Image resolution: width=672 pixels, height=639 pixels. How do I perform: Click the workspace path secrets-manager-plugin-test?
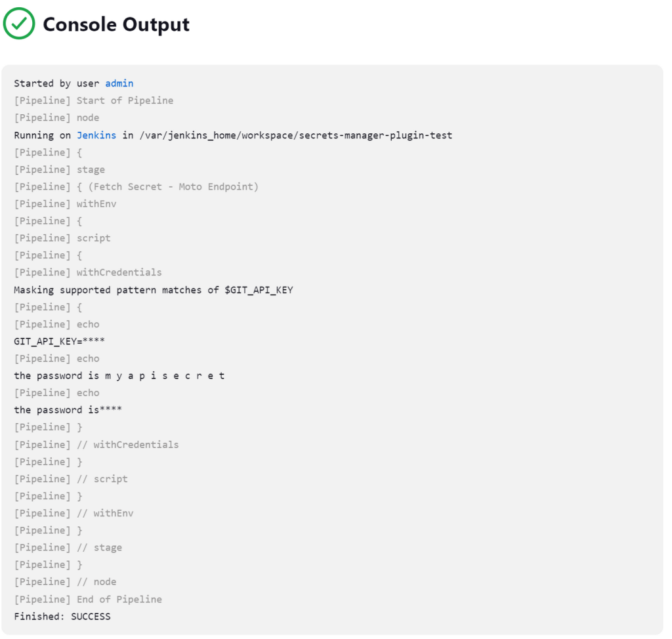(296, 135)
